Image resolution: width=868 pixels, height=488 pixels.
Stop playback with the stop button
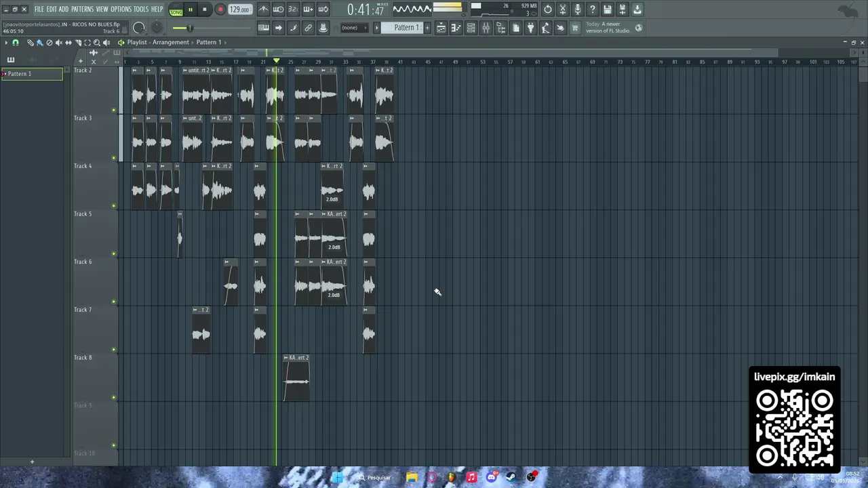[x=205, y=9]
